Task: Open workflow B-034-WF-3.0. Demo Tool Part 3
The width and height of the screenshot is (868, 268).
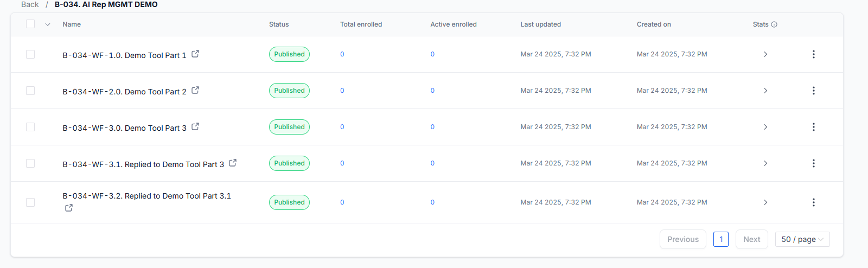Action: pyautogui.click(x=124, y=128)
